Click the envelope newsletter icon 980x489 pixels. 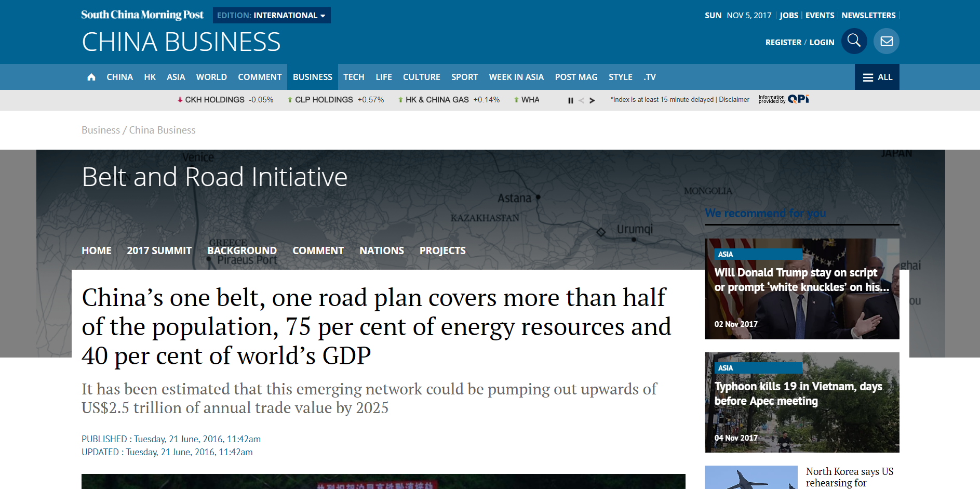click(x=886, y=41)
